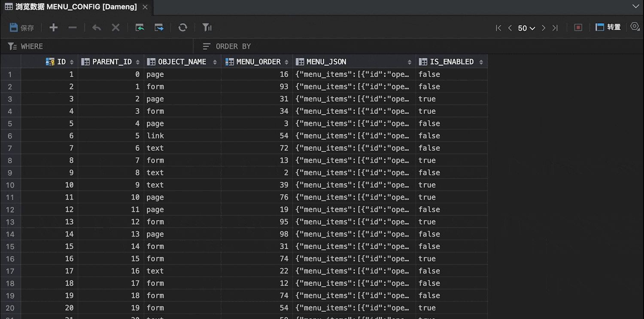Select MENU_ORDER value 22

click(x=257, y=271)
